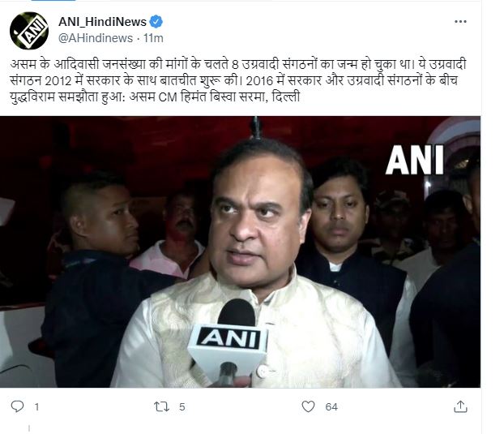Visit the @AHindinews handle link
Image resolution: width=504 pixels, height=434 pixels.
(96, 38)
